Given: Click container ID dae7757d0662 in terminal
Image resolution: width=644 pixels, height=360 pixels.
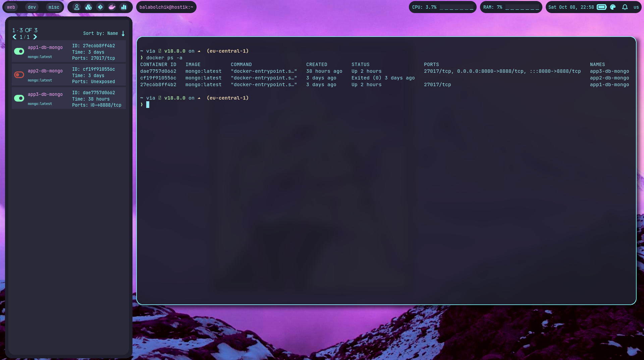Looking at the screenshot, I should click(x=158, y=71).
